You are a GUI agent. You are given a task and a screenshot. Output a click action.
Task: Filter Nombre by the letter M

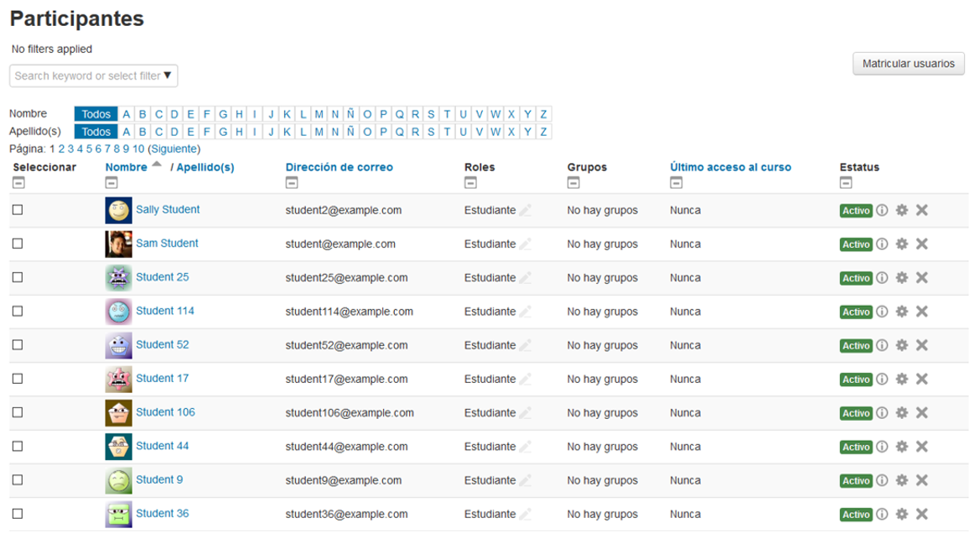click(x=319, y=114)
